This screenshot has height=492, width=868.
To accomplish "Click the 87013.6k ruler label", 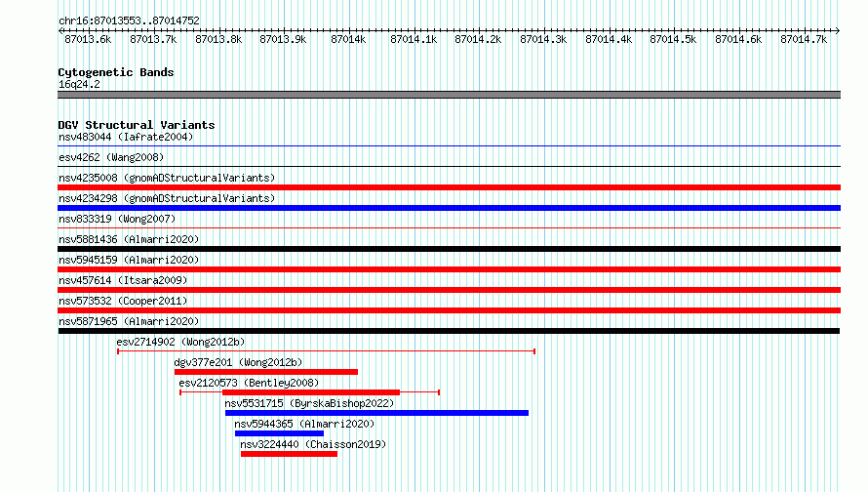I will click(x=88, y=39).
